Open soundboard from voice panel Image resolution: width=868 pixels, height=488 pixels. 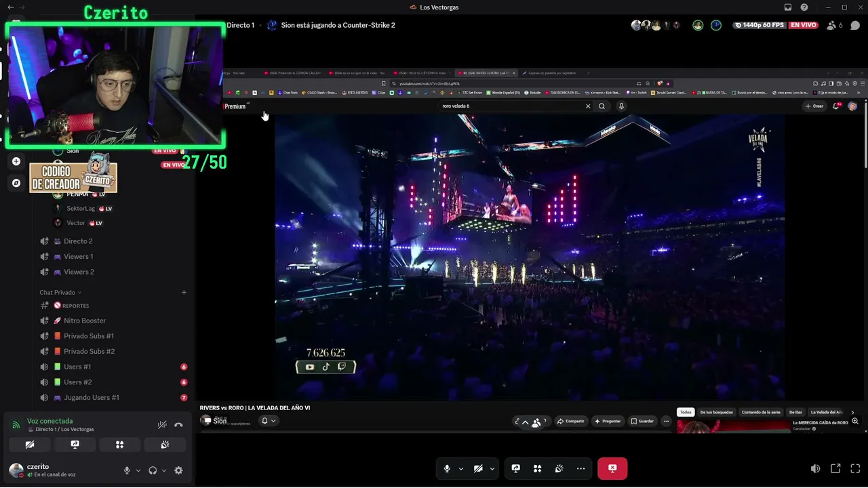[x=165, y=445]
